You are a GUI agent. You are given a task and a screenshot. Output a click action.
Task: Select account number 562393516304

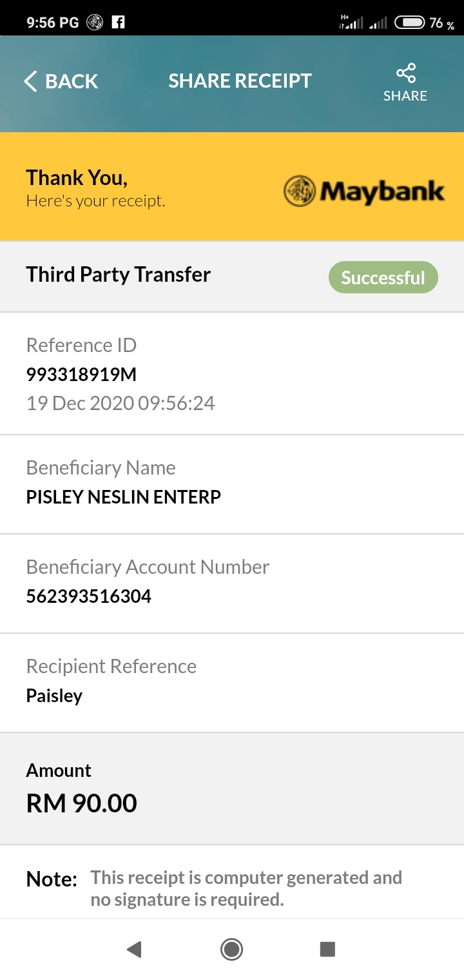point(89,596)
